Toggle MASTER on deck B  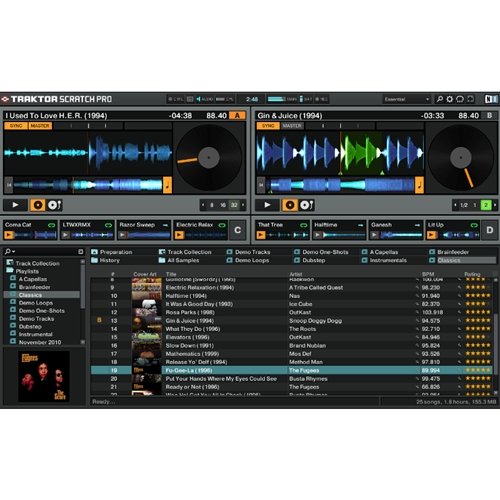292,126
